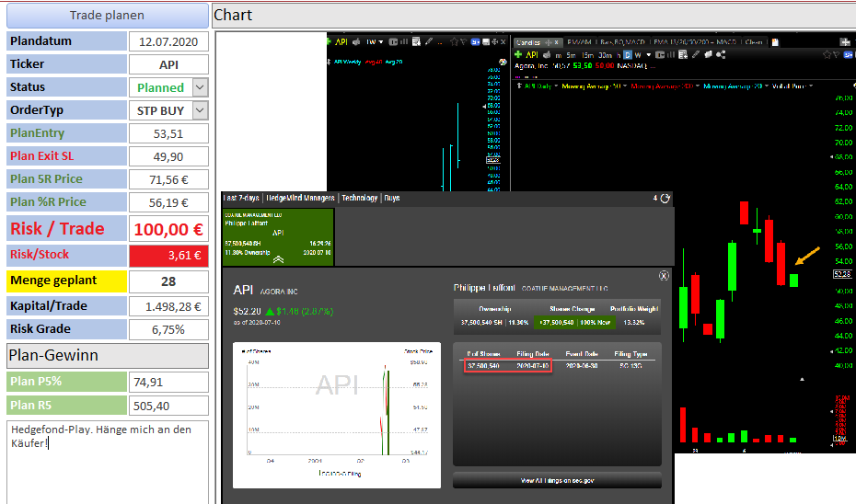The height and width of the screenshot is (504, 856).
Task: Click the favorite star icon on daily chart
Action: [x=827, y=54]
